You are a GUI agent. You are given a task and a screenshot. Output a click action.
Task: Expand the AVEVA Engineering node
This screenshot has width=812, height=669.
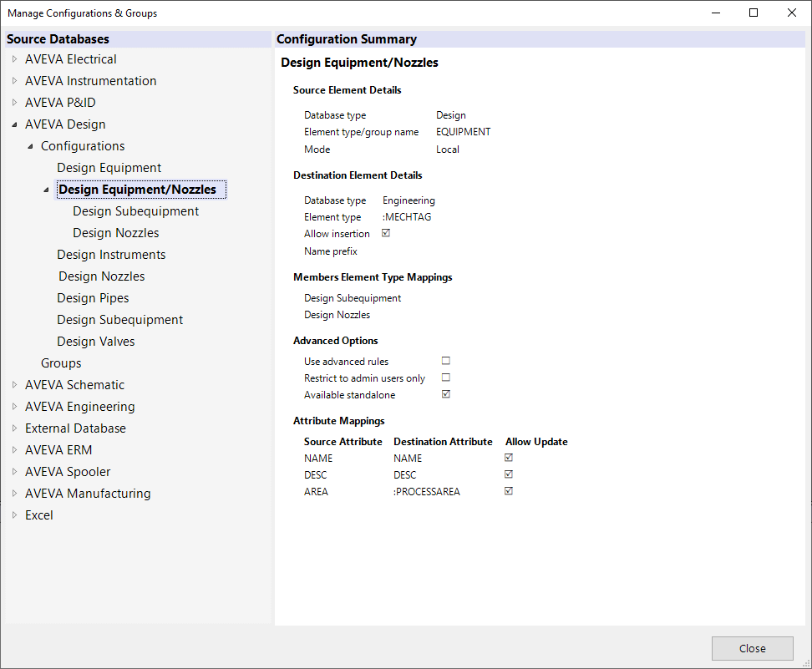point(14,407)
